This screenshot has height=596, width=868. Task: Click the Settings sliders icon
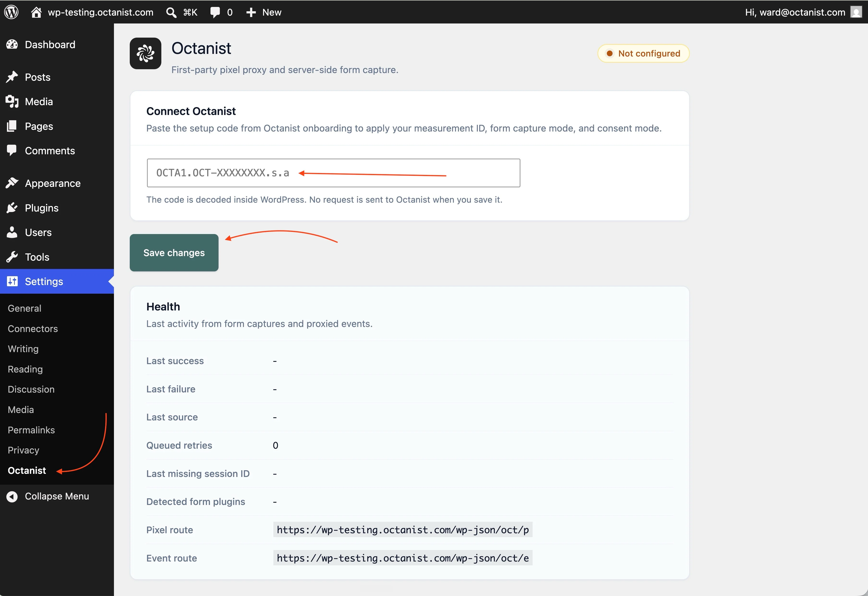(x=12, y=281)
